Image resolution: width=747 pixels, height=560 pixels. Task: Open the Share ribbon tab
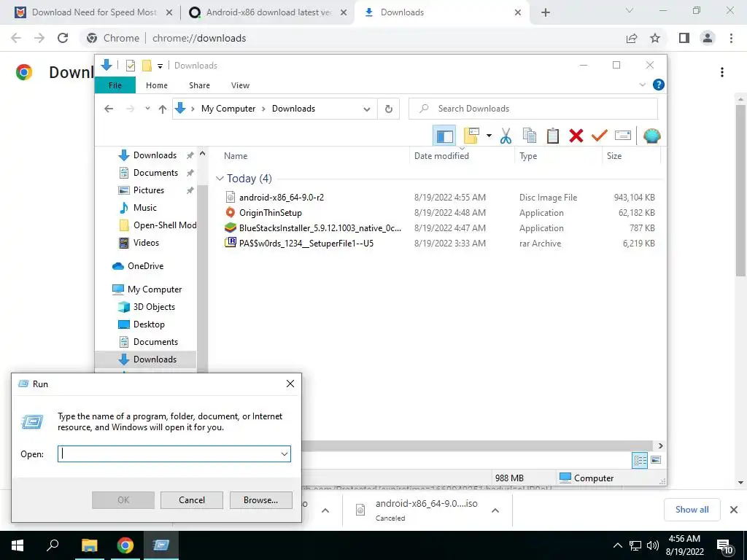tap(199, 85)
